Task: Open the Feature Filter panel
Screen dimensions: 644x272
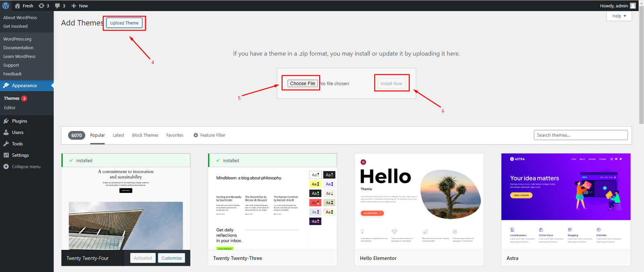Action: point(209,135)
